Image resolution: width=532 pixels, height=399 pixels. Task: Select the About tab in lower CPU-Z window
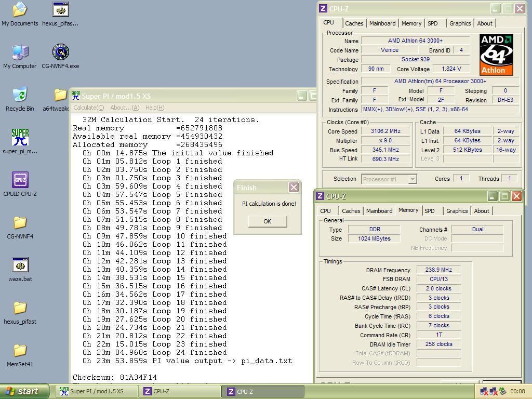pos(482,211)
